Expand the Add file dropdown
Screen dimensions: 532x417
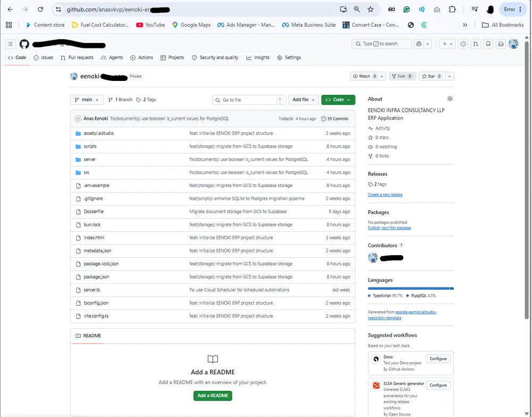303,100
